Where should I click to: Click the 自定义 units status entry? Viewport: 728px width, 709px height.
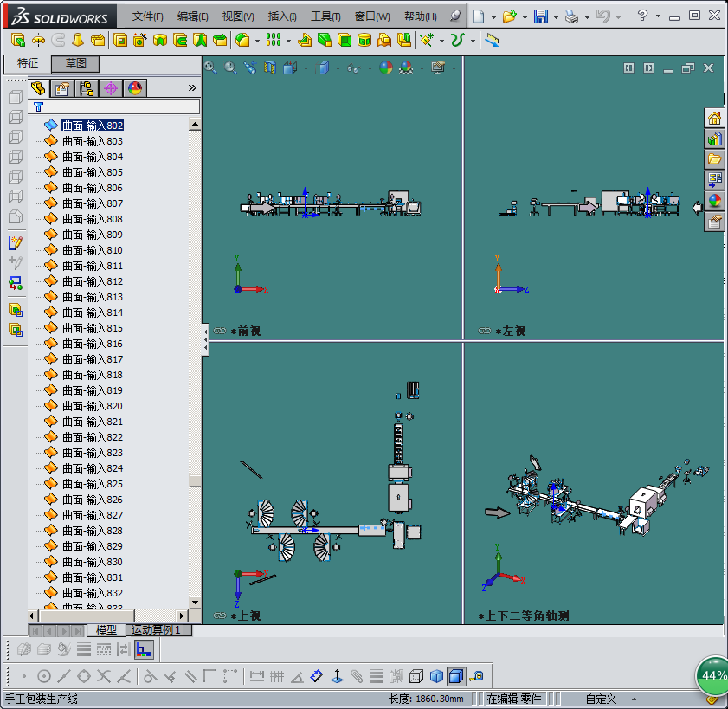tap(601, 699)
